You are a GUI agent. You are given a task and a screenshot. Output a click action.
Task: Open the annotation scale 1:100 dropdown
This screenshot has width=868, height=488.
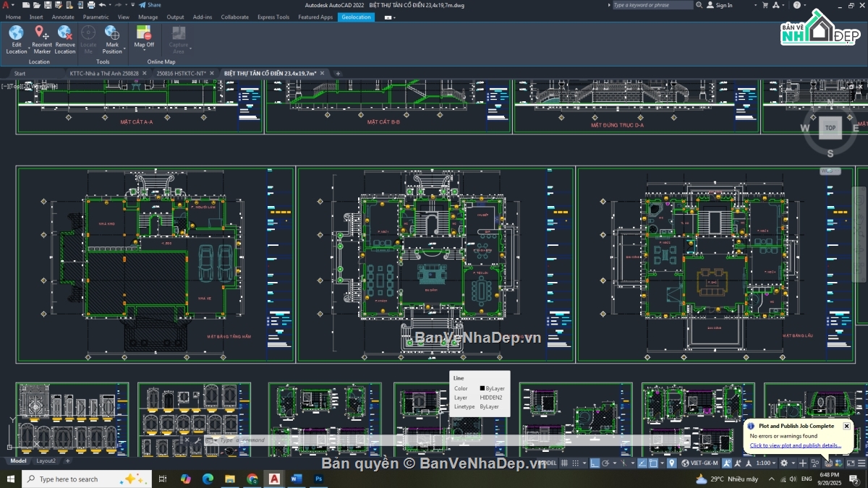click(x=765, y=463)
